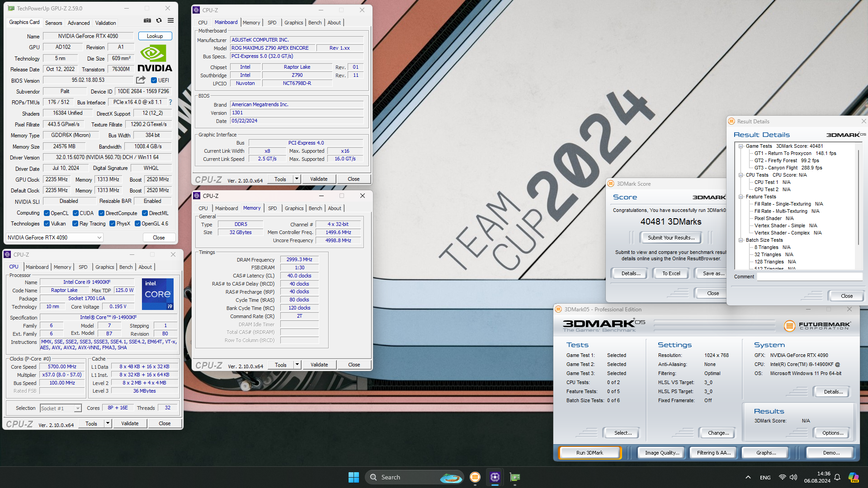Toggle the CUDA checkbox
Image resolution: width=868 pixels, height=488 pixels.
coord(75,213)
